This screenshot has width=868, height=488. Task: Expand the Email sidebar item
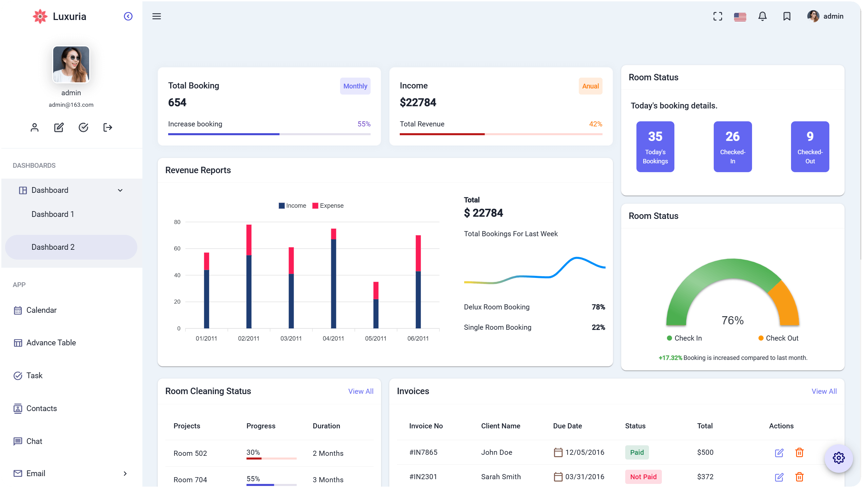[x=124, y=473]
